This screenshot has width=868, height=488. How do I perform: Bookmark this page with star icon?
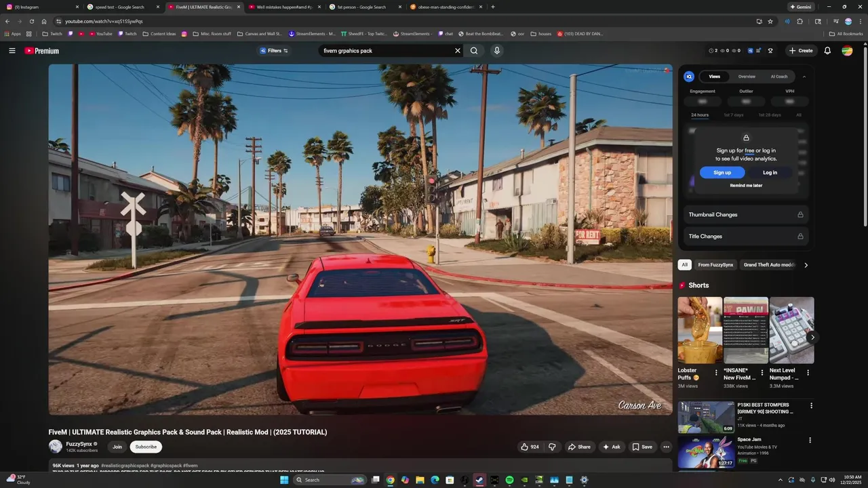pyautogui.click(x=770, y=21)
